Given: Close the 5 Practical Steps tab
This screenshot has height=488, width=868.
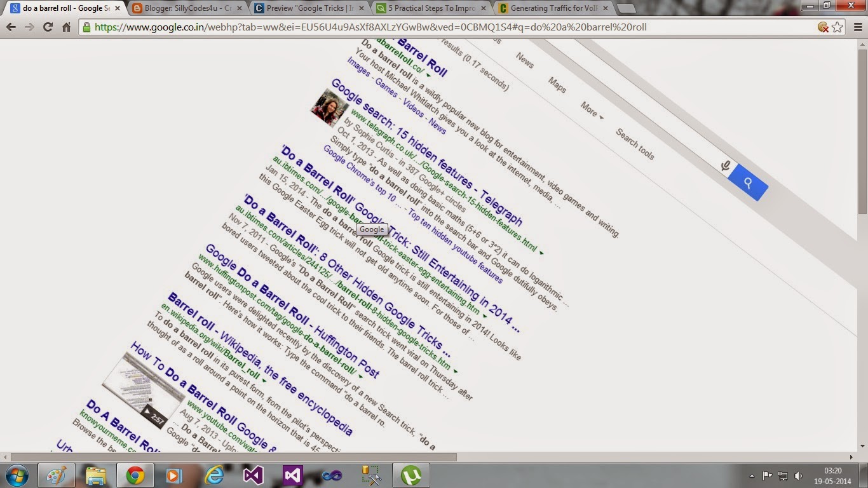Looking at the screenshot, I should 482,8.
